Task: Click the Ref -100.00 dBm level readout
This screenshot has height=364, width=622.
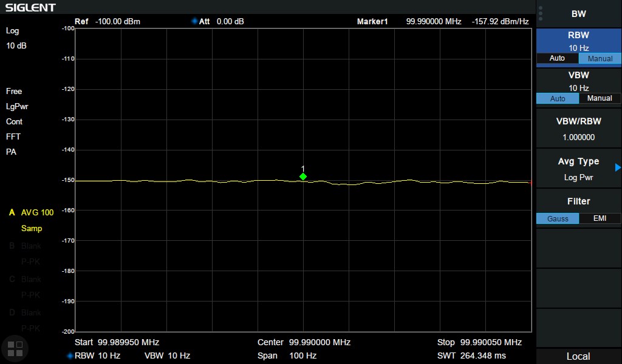Action: [108, 21]
